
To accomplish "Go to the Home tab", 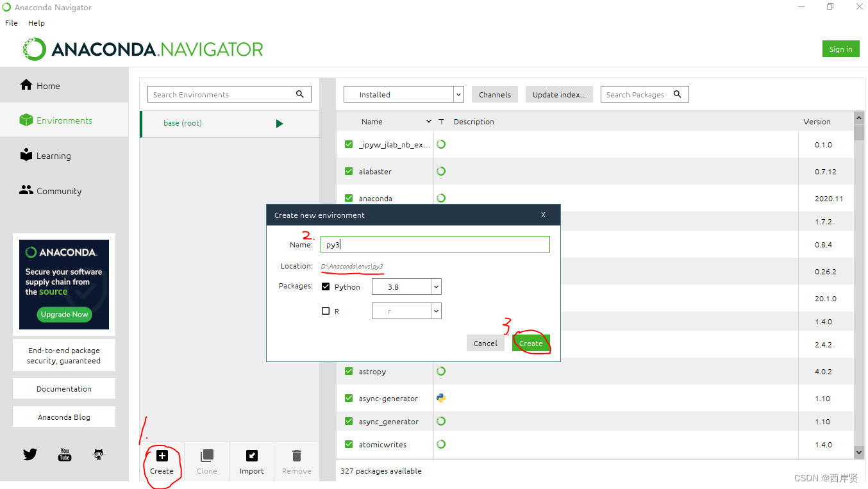I will (64, 85).
